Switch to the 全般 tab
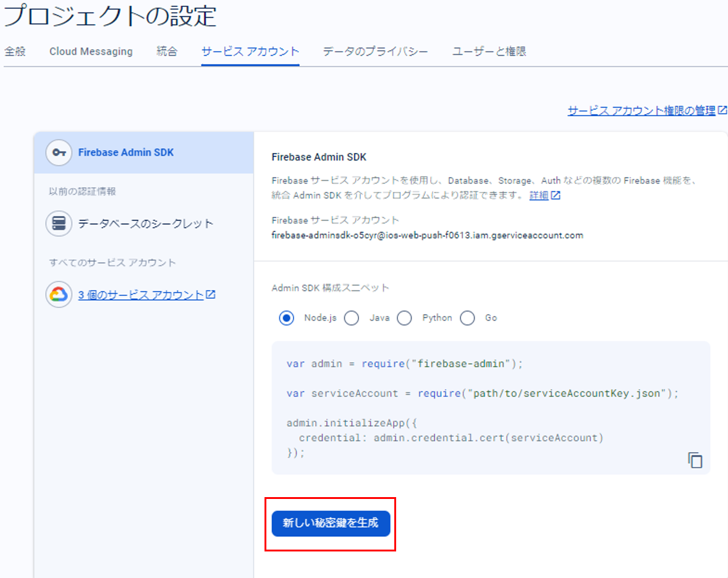This screenshot has height=578, width=728. tap(15, 51)
